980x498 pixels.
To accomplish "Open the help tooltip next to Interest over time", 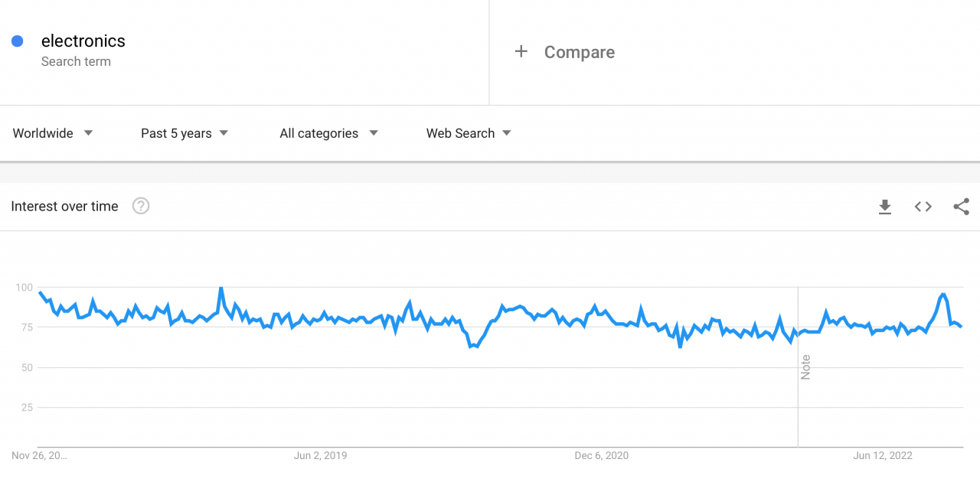I will tap(140, 206).
